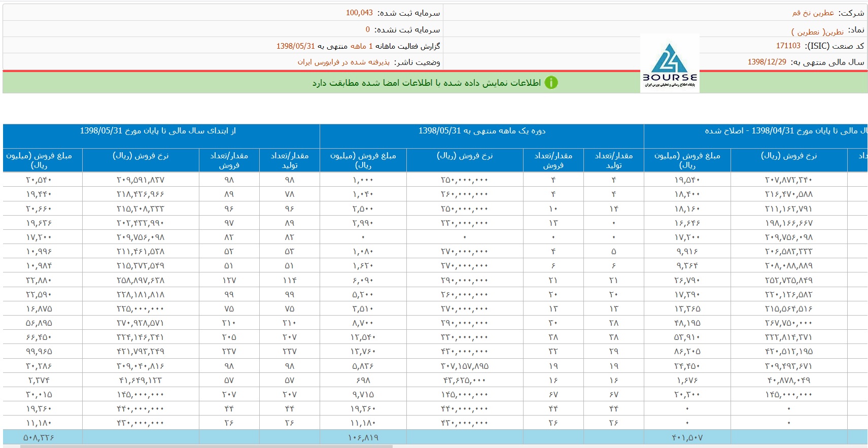Click section header از ابتدای سال مالی تا پایان
This screenshot has width=868, height=448.
click(x=158, y=131)
